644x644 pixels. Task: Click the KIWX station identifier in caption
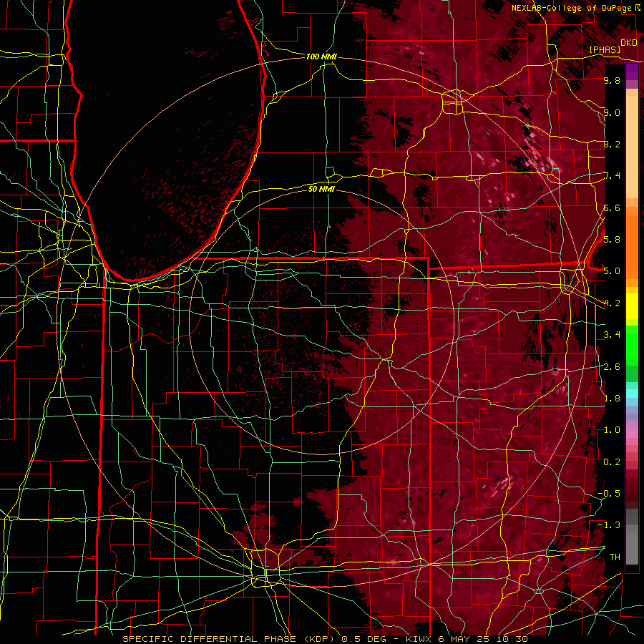[419, 639]
